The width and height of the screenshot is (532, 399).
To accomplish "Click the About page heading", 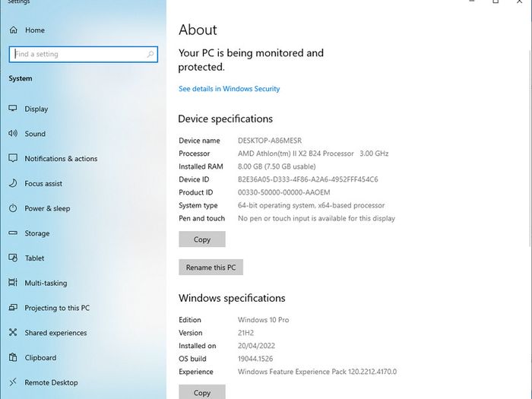I will tap(198, 30).
